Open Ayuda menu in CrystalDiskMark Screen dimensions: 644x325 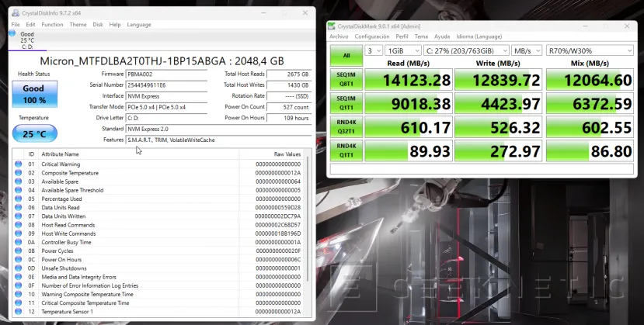click(442, 36)
